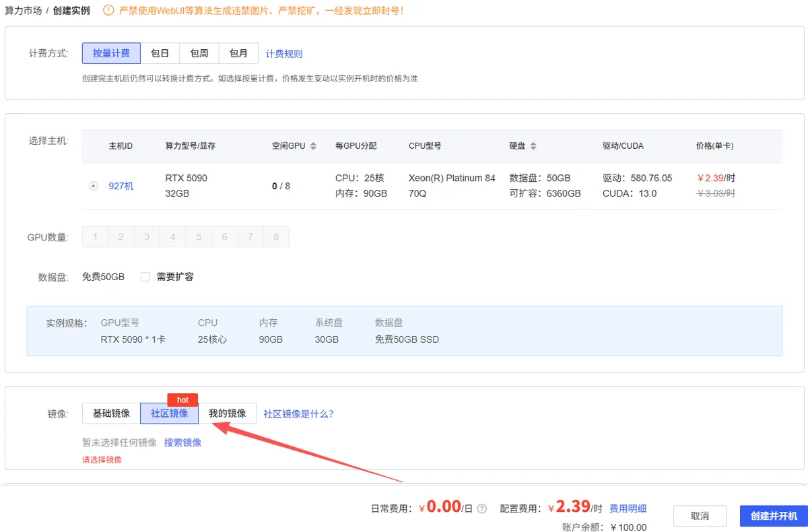Image resolution: width=808 pixels, height=532 pixels.
Task: Click the 创建并开机 button
Action: tap(774, 516)
